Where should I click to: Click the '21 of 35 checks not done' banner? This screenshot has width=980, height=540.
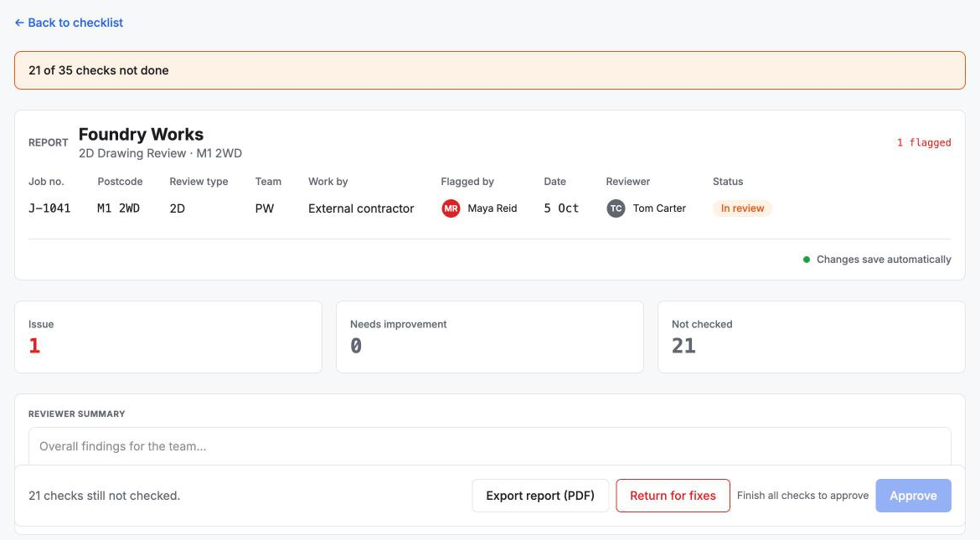[489, 70]
